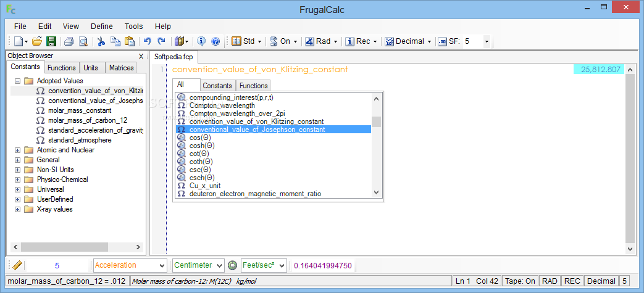The image size is (644, 293).
Task: Expand the Atomic and Nuclear folder
Action: pyautogui.click(x=18, y=150)
